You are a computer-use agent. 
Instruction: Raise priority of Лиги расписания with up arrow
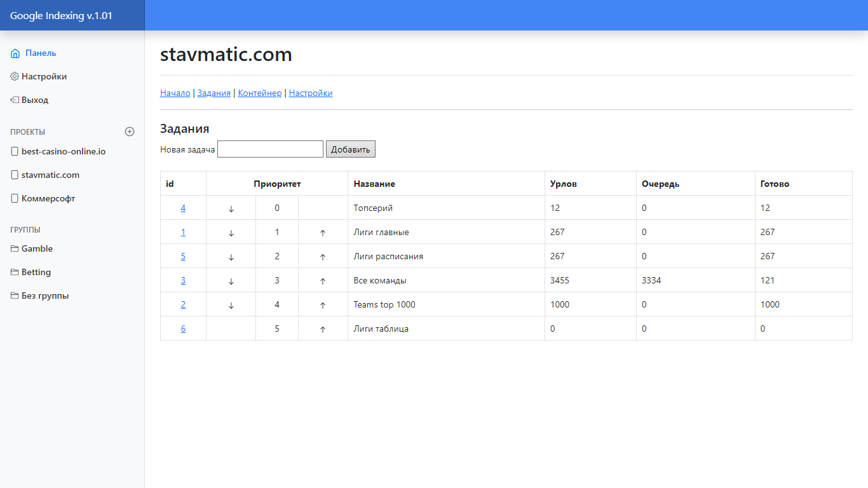pyautogui.click(x=323, y=257)
